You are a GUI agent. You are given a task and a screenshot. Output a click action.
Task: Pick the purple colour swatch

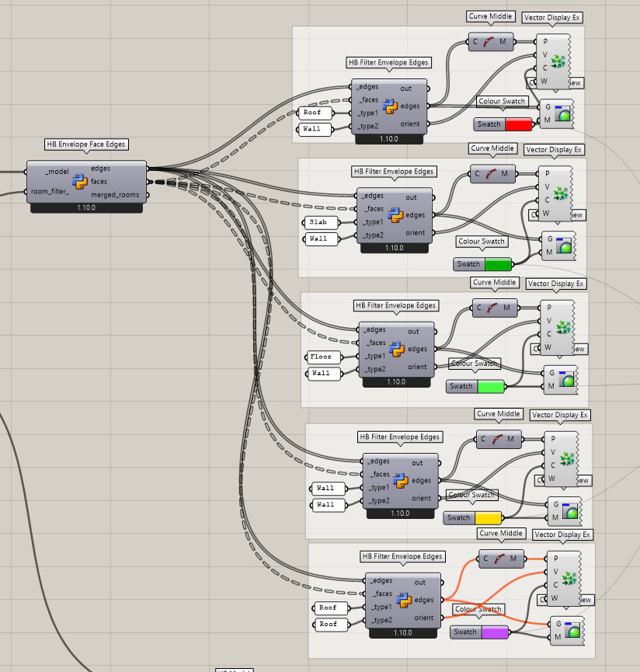point(496,632)
